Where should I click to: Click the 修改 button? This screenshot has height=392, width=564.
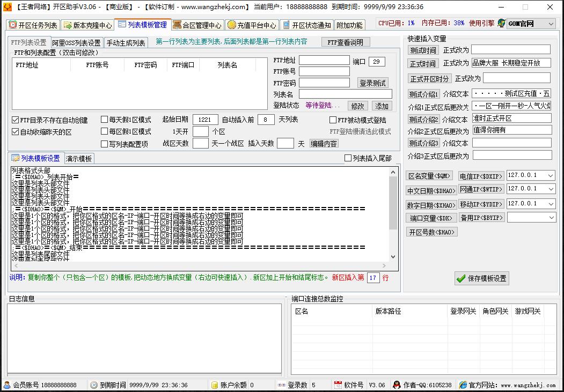[x=357, y=106]
